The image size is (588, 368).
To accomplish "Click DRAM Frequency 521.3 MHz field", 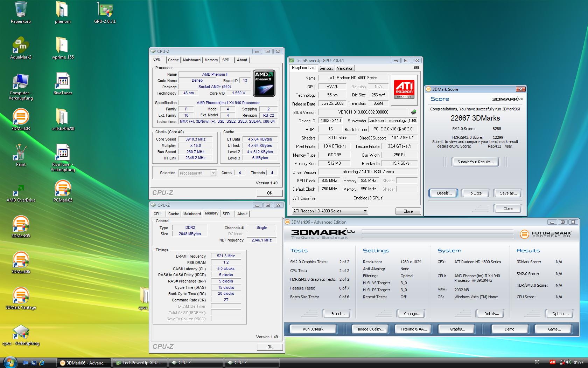I will point(226,256).
